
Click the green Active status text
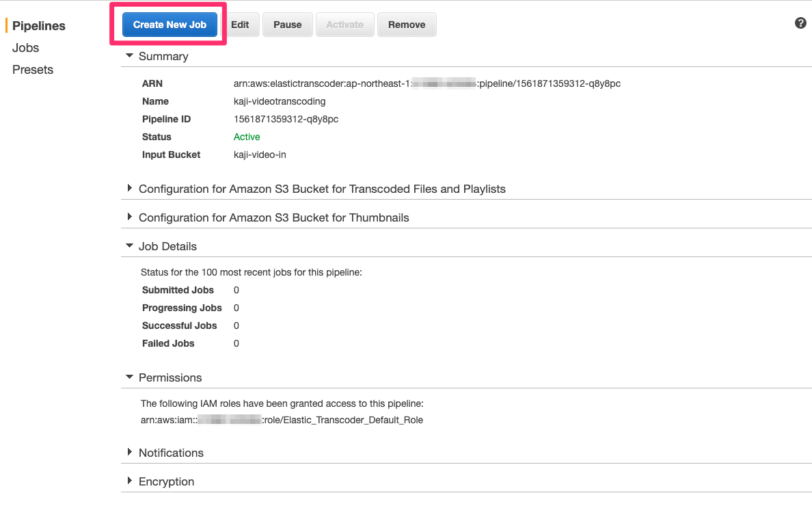coord(247,137)
